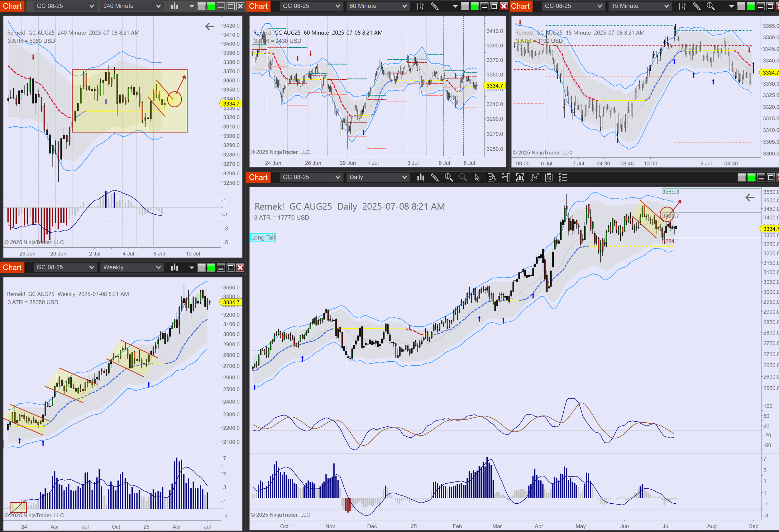Click the Long Tail label on Daily chart
Image resolution: width=779 pixels, height=532 pixels.
tap(263, 237)
